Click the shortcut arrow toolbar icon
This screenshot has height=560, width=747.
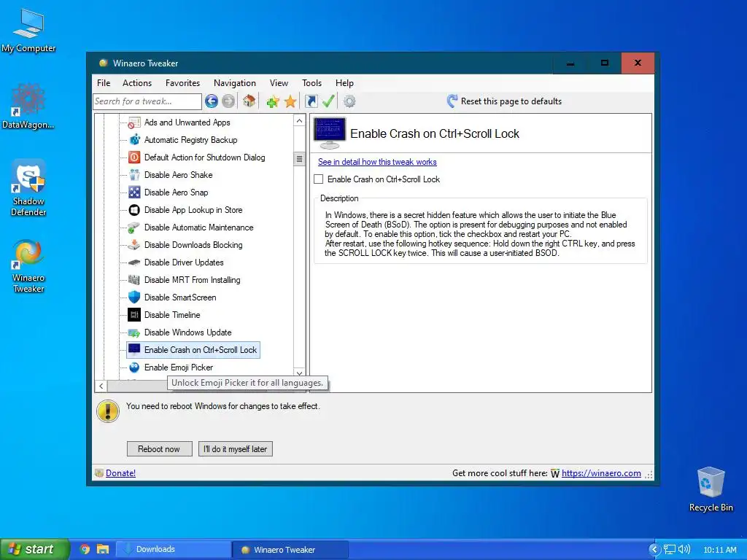click(311, 101)
